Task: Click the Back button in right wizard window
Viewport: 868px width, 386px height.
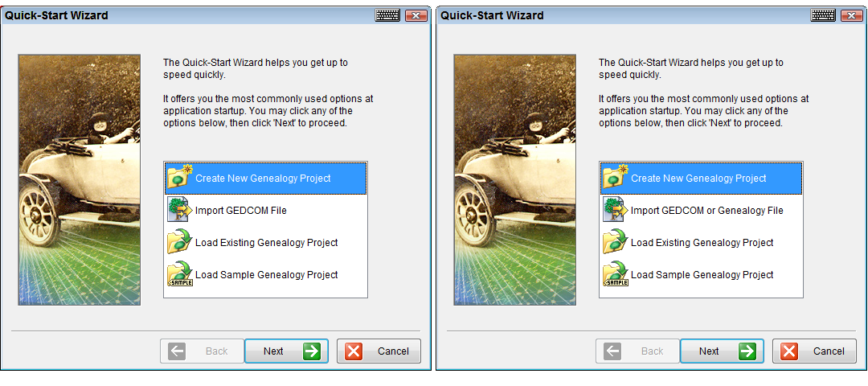Action: pos(637,351)
